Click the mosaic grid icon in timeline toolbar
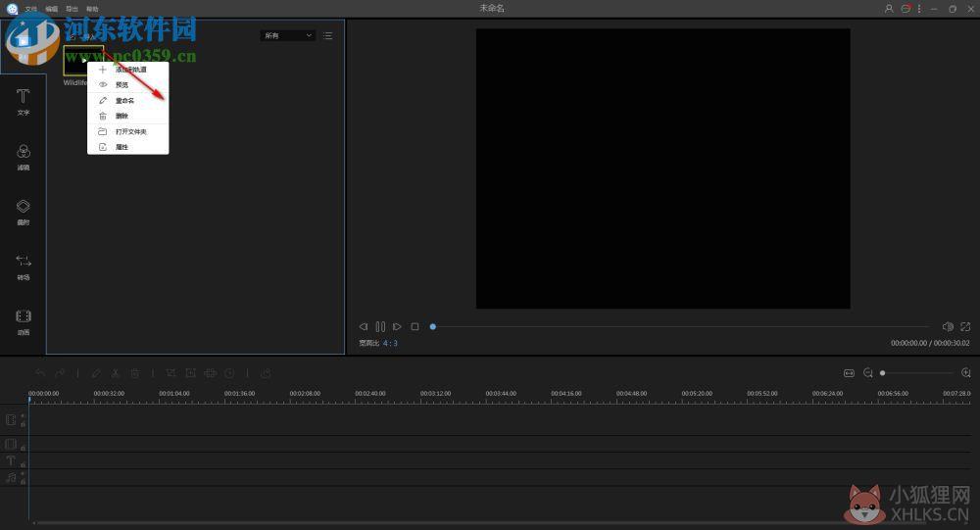Screen dimensions: 980x530 click(x=211, y=373)
